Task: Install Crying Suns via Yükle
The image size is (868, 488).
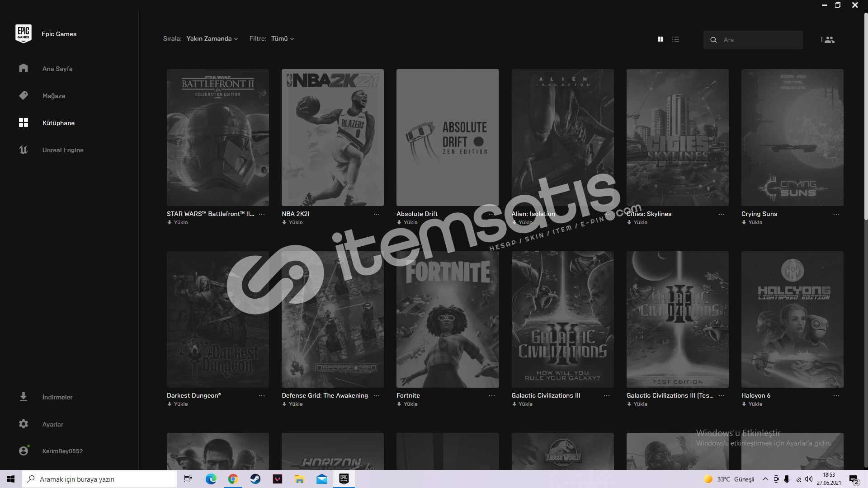Action: 752,222
